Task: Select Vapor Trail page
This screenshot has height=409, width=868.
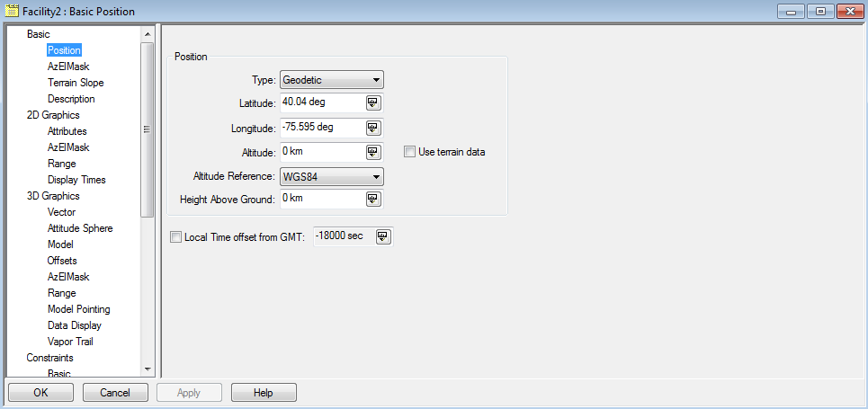Action: point(70,342)
